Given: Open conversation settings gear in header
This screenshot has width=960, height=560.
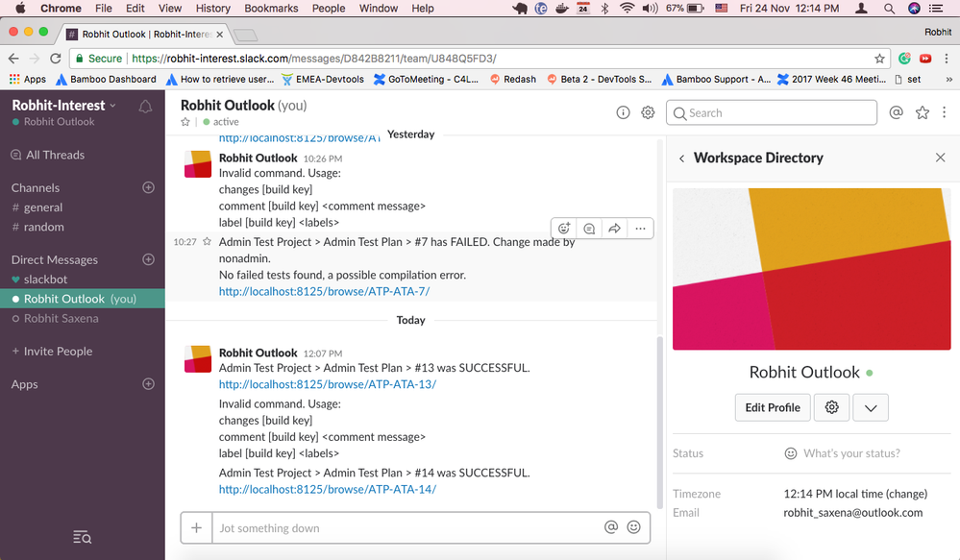Looking at the screenshot, I should [648, 112].
